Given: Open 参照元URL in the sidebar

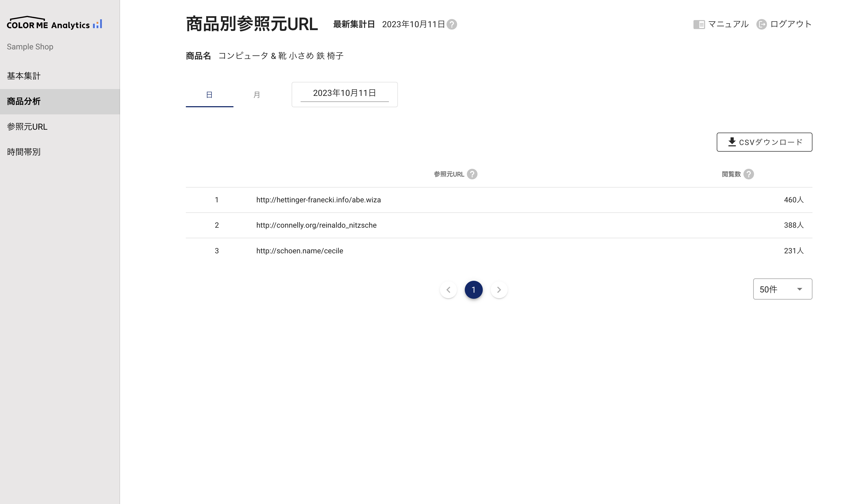Looking at the screenshot, I should pyautogui.click(x=60, y=127).
